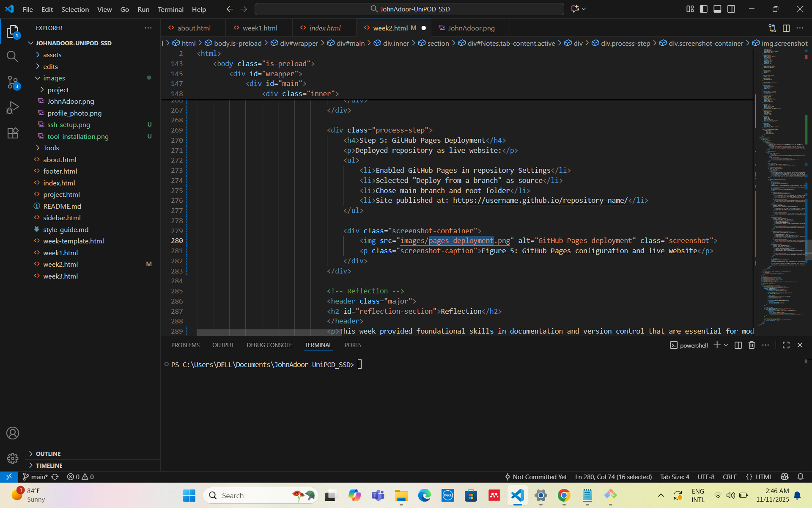Toggle the bottom Panel visibility
Screen dimensions: 812x508
[717, 9]
